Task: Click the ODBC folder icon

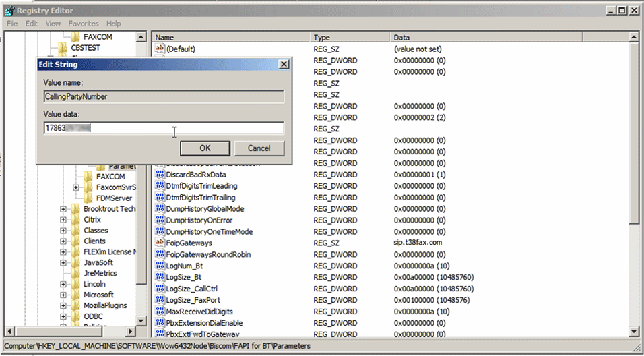Action: [x=75, y=316]
